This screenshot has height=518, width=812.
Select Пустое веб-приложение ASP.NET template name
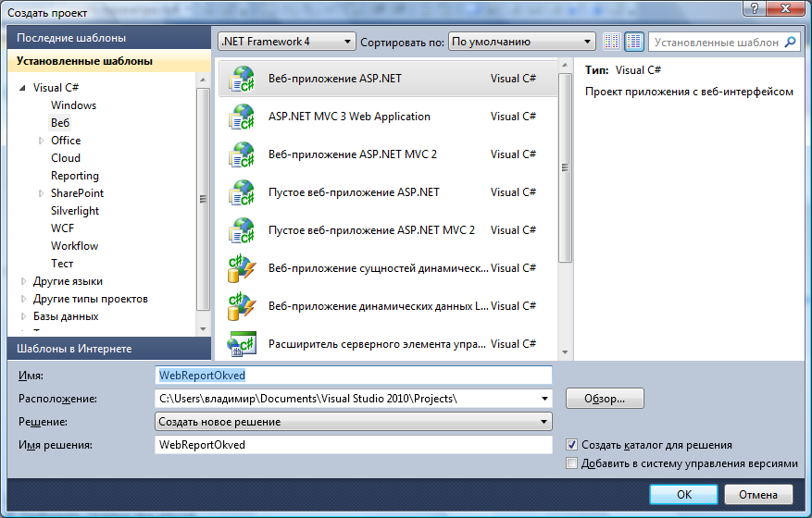[x=354, y=192]
